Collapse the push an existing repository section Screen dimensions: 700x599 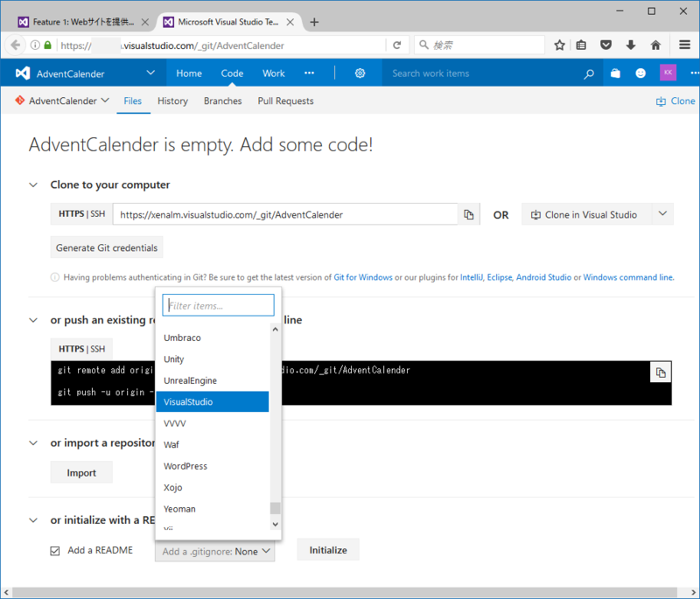point(33,320)
